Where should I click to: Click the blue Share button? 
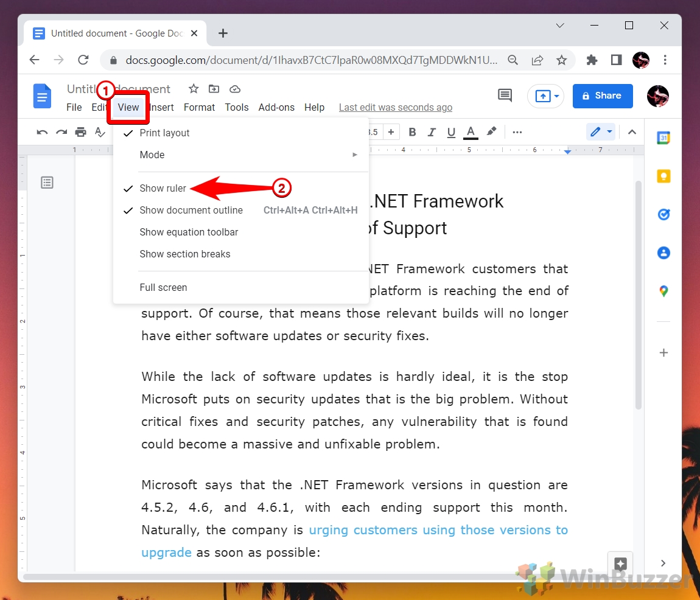tap(602, 96)
